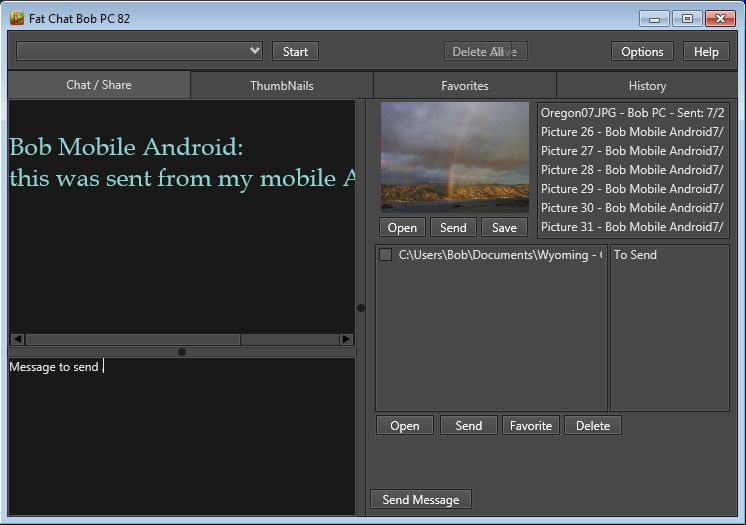
Task: Click the Send Message button
Action: pos(421,499)
